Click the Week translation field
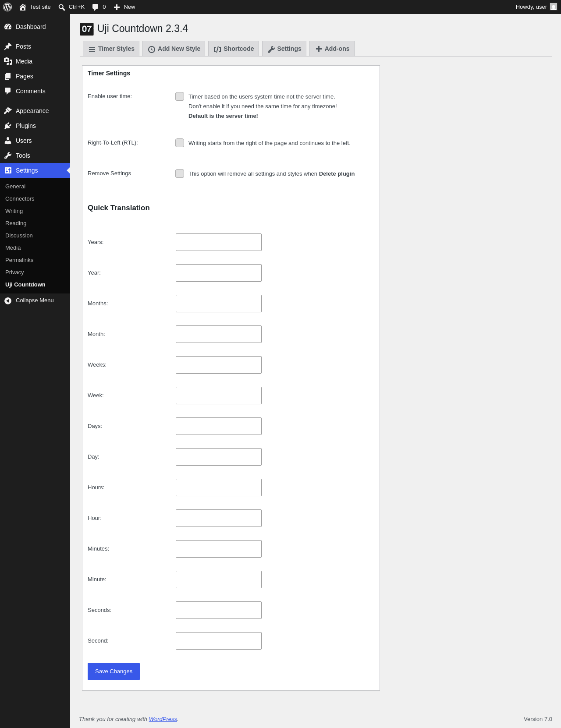The image size is (561, 728). pyautogui.click(x=219, y=396)
